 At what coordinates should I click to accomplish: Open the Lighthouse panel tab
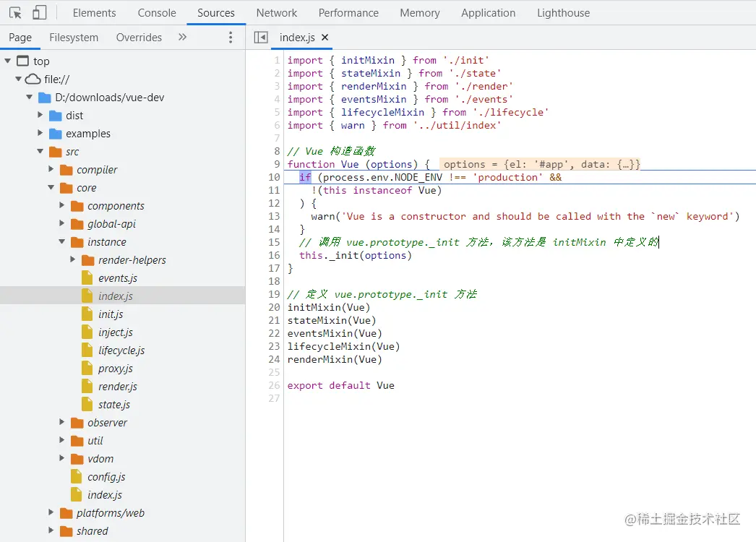tap(564, 13)
